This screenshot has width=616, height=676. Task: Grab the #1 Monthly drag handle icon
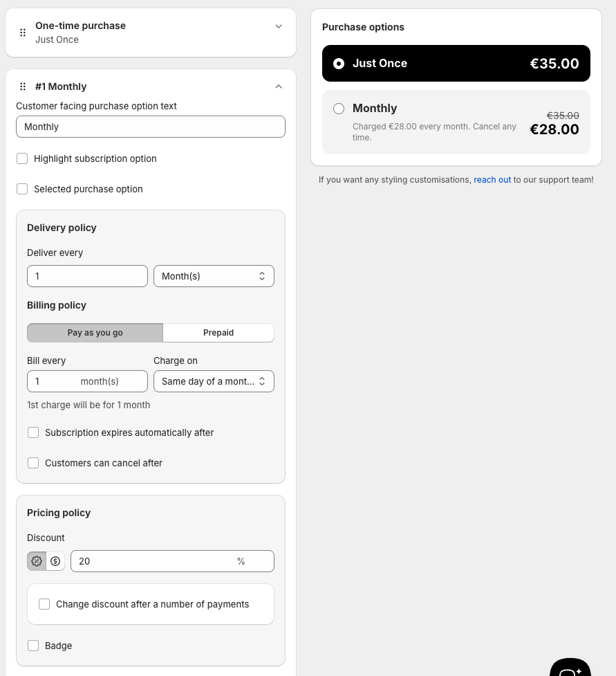23,86
